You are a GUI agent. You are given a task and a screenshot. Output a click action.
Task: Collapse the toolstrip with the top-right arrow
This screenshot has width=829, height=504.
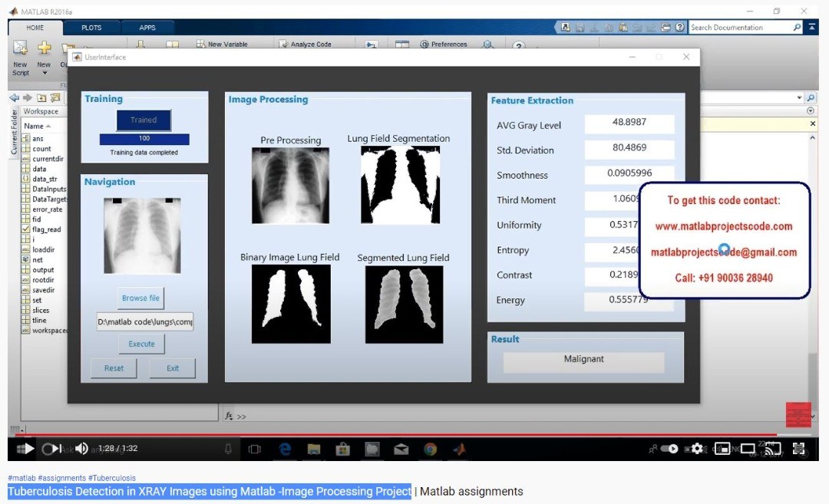click(811, 27)
